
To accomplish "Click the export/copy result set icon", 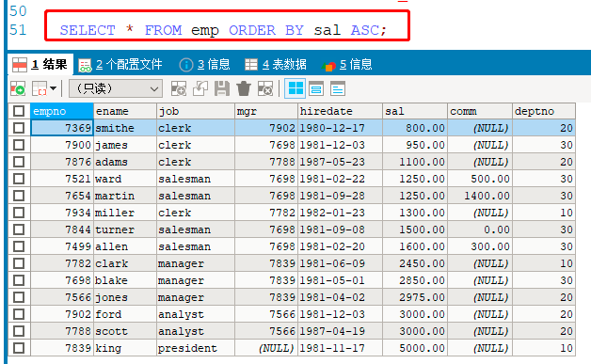I will (40, 89).
